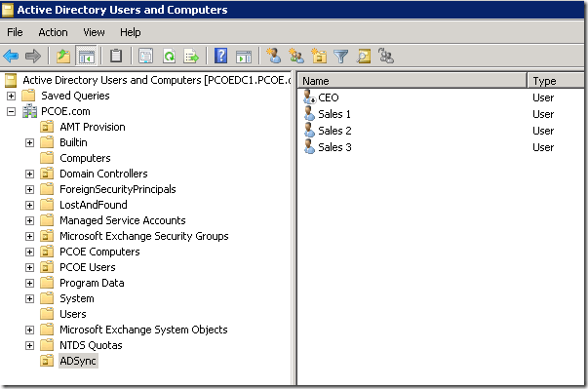This screenshot has height=389, width=588.
Task: Expand the Domain Controllers node
Action: coord(29,174)
